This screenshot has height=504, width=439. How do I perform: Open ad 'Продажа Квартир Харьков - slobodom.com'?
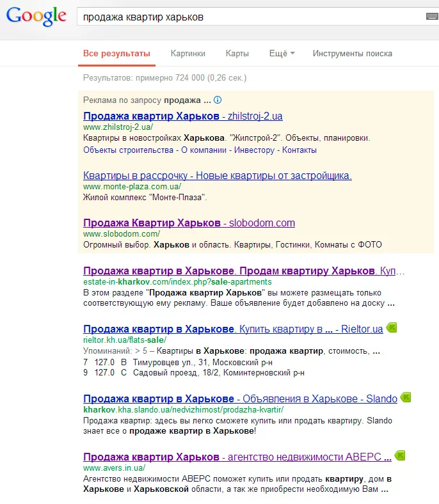click(189, 223)
